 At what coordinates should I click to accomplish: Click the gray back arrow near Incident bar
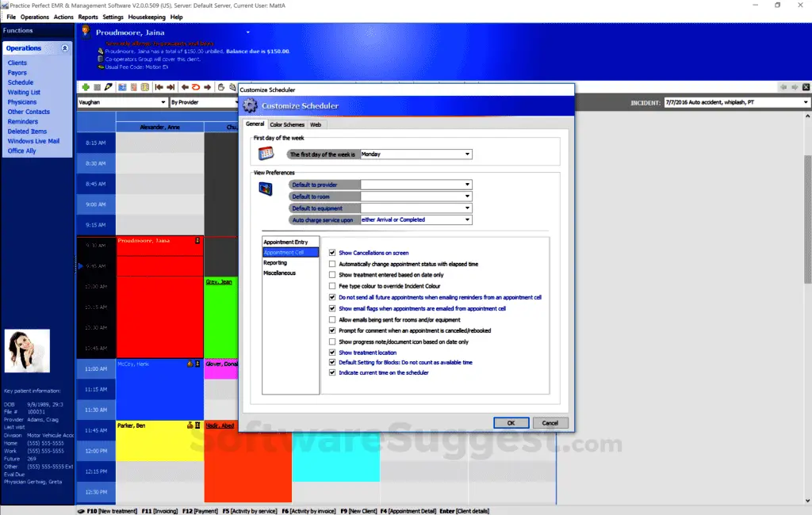pyautogui.click(x=783, y=87)
